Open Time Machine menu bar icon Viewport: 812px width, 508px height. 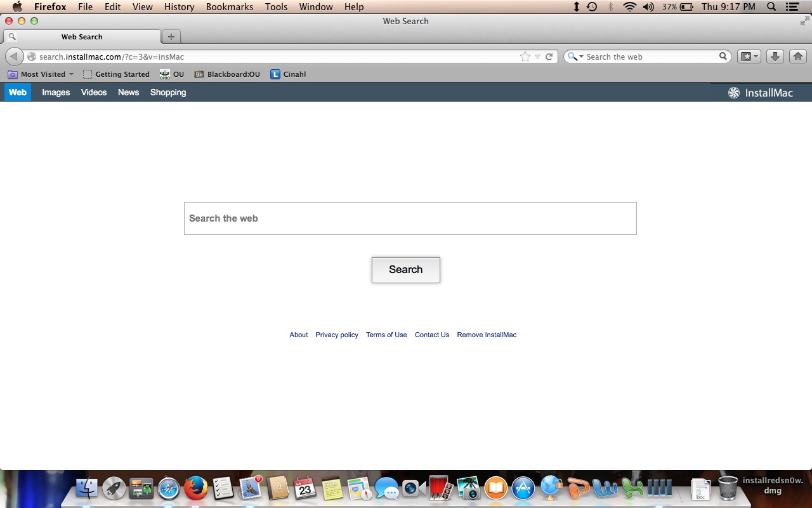point(592,7)
